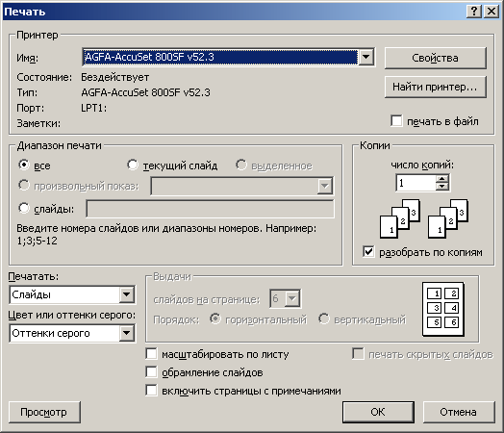Viewport: 504px width, 433px height.
Task: Uncheck разобрать по копиям checkbox
Action: [x=368, y=252]
